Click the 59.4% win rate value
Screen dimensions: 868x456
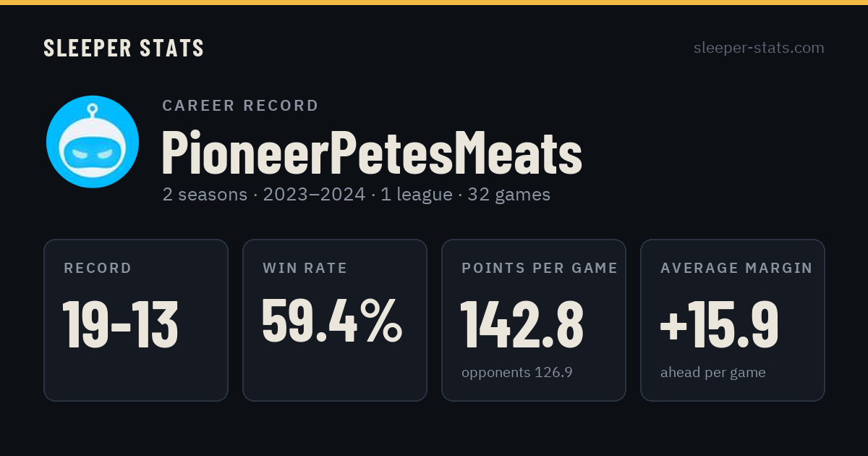(332, 321)
